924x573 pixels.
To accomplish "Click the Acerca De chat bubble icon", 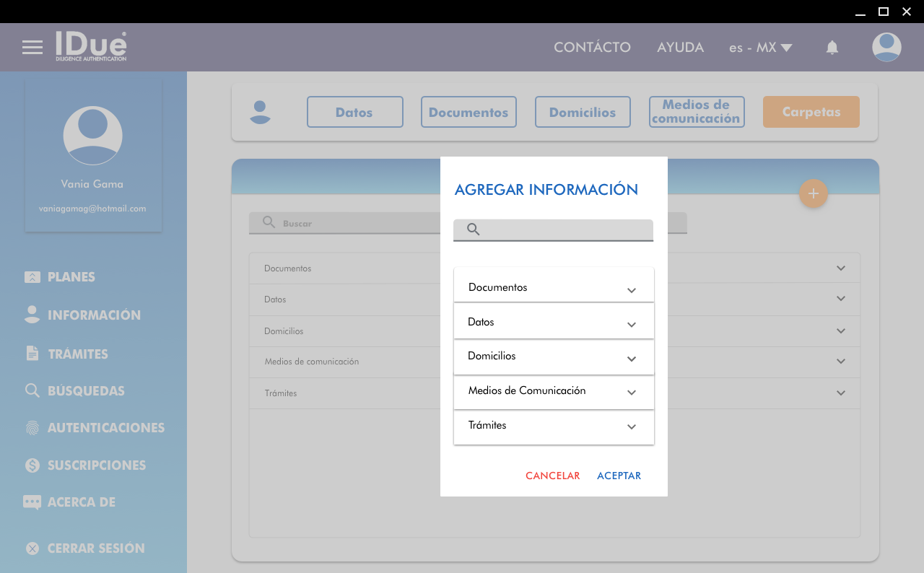I will (32, 502).
